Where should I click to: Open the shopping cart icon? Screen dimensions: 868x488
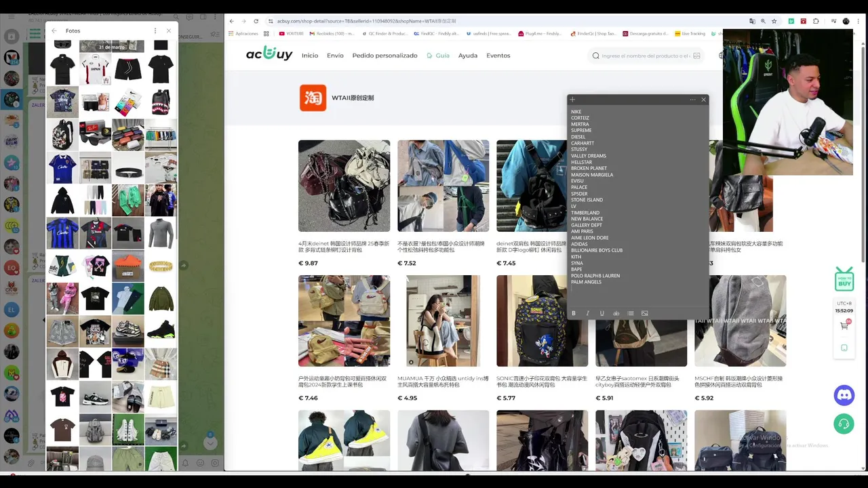point(844,325)
